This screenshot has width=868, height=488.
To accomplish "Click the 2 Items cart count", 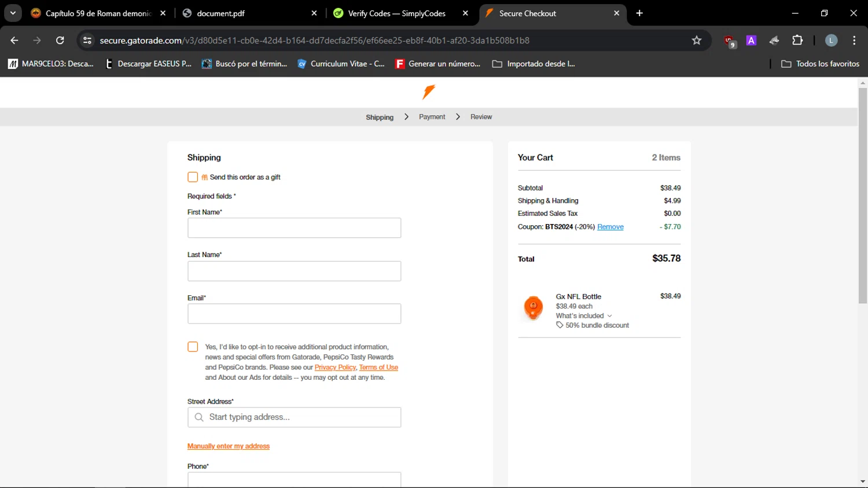I will pos(666,157).
